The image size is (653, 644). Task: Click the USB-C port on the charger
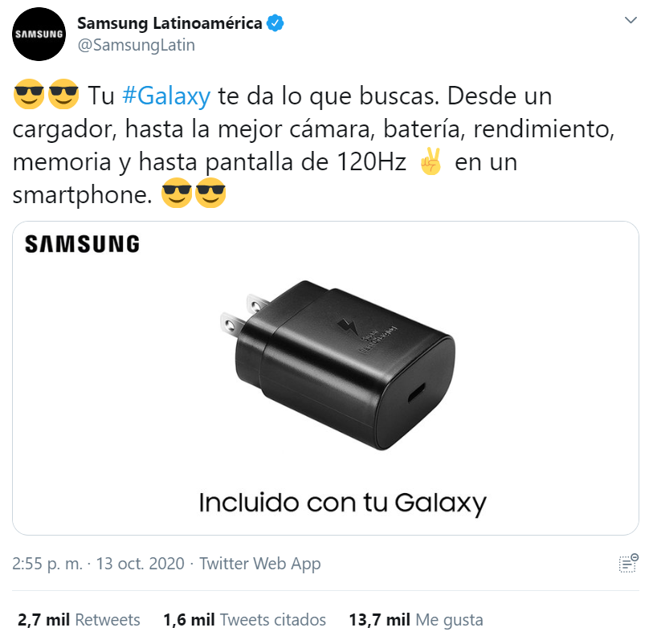point(416,393)
